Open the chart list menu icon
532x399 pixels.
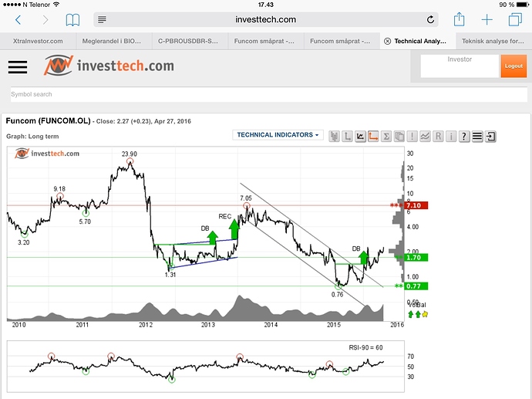[477, 137]
